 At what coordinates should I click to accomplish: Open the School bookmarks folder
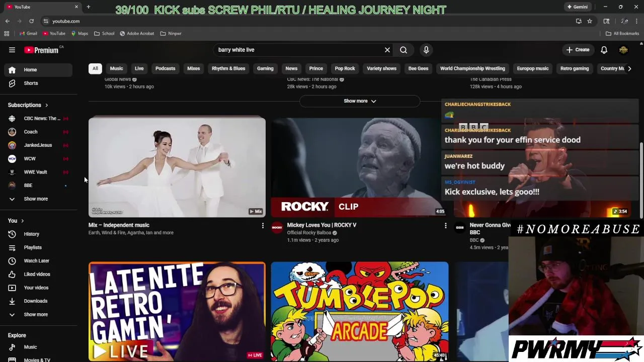(104, 34)
